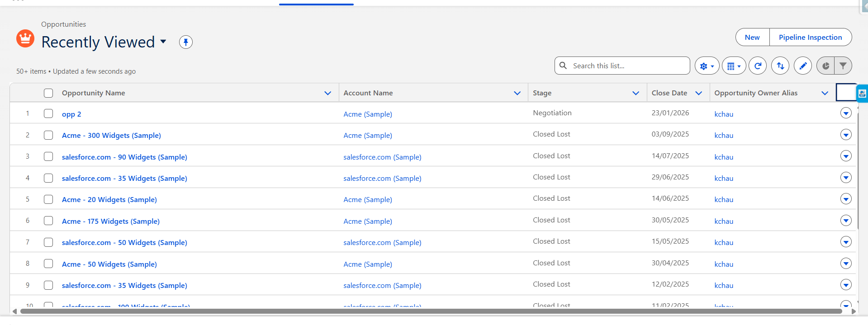This screenshot has width=868, height=325.
Task: Open the Acme - 300 Widgets (Sample) opportunity
Action: click(x=111, y=135)
